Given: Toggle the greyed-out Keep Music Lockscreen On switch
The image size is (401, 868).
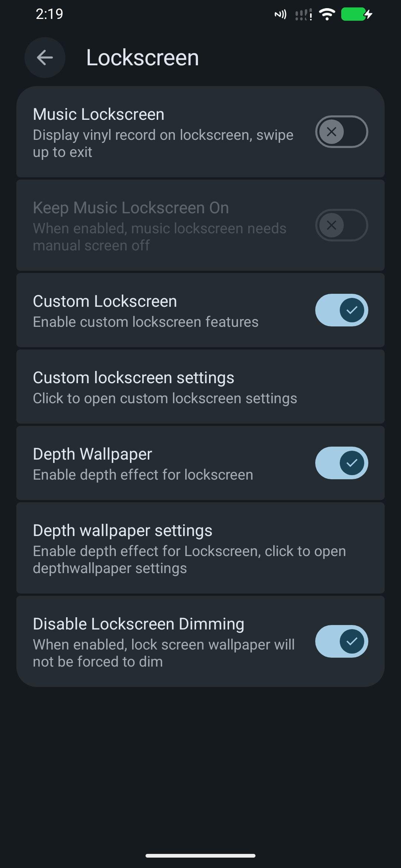Looking at the screenshot, I should (x=342, y=225).
